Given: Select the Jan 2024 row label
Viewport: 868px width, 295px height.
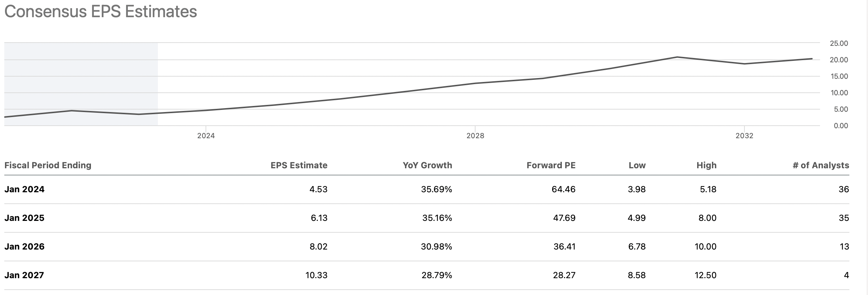Looking at the screenshot, I should [x=24, y=189].
